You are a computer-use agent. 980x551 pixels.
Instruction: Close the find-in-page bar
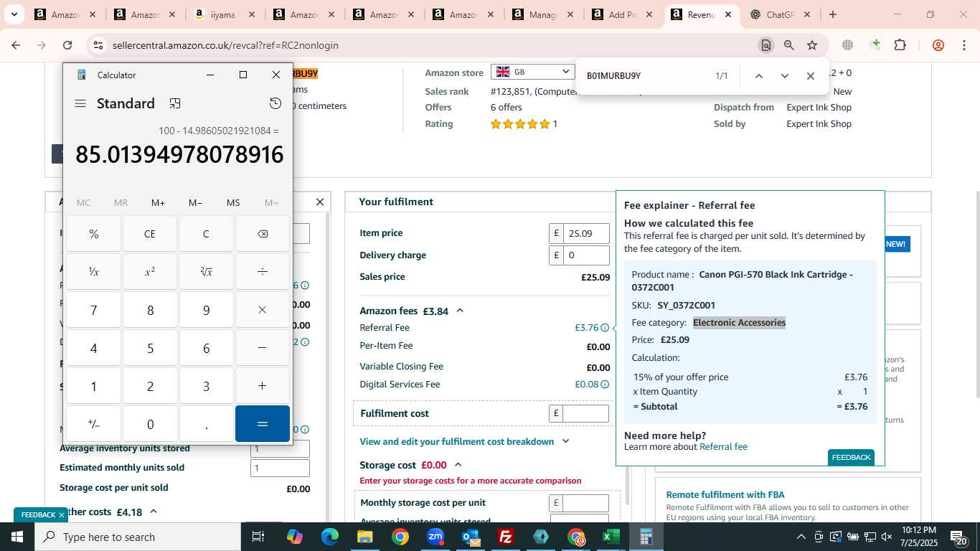tap(811, 76)
